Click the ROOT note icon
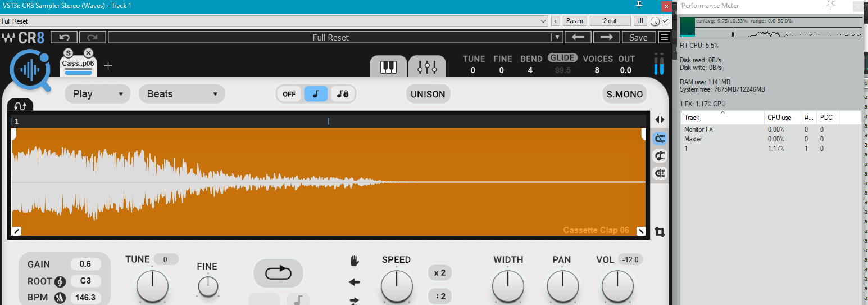868x305 pixels. pos(61,281)
